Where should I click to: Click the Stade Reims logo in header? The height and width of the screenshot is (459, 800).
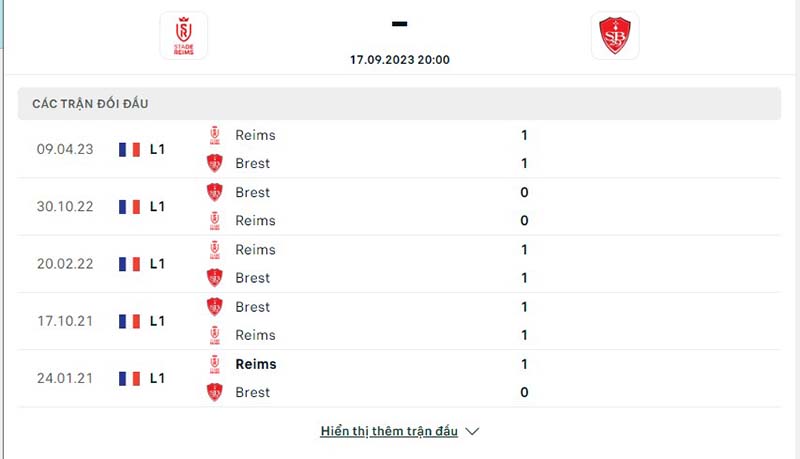coord(184,36)
